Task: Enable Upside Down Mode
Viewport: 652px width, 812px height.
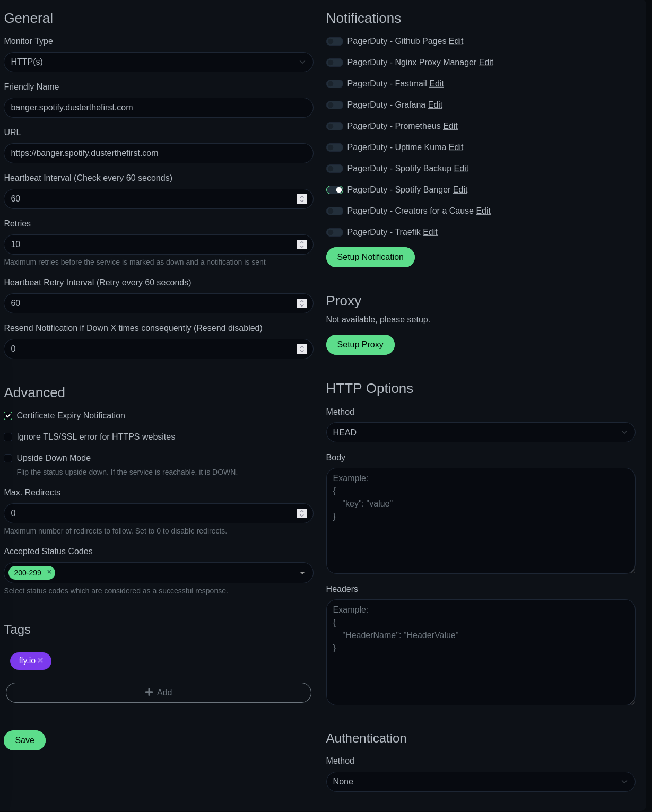Action: coord(8,458)
